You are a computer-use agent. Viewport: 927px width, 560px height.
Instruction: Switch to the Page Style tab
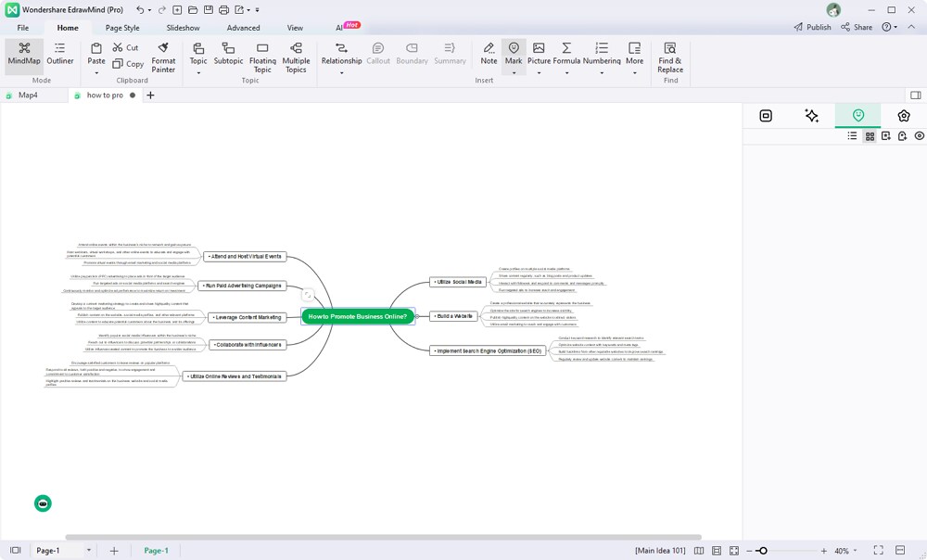(x=122, y=28)
